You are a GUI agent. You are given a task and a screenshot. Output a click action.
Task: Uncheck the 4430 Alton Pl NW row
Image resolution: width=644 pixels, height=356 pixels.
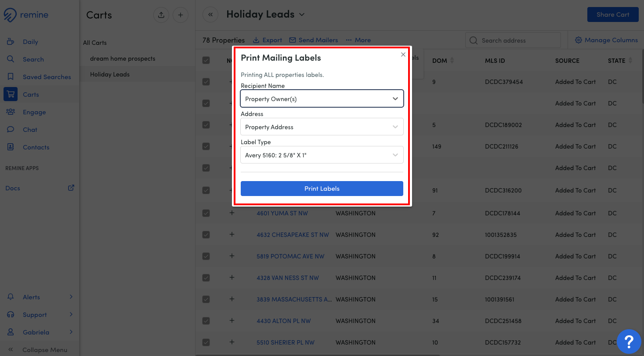point(206,321)
